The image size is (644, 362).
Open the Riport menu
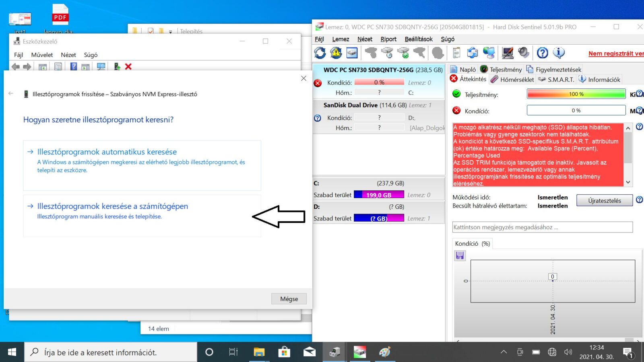click(x=388, y=39)
